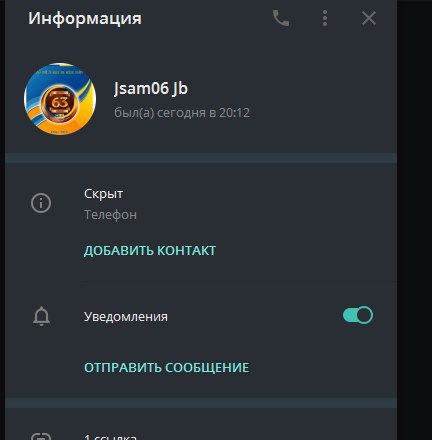Click ОТПРАВИТЬ СООБЩЕНИЕ to send message
The image size is (432, 440).
tap(166, 367)
